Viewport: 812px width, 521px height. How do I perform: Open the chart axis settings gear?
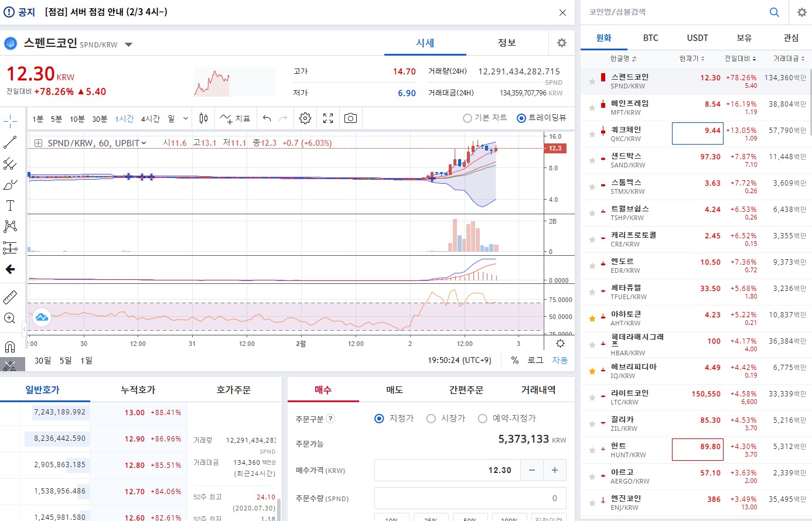(x=560, y=344)
